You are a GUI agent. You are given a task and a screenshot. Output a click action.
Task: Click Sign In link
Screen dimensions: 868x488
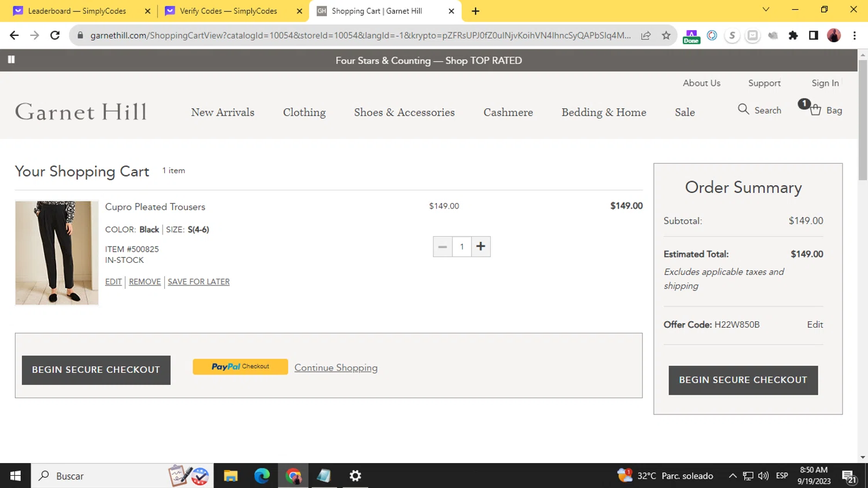pos(825,83)
